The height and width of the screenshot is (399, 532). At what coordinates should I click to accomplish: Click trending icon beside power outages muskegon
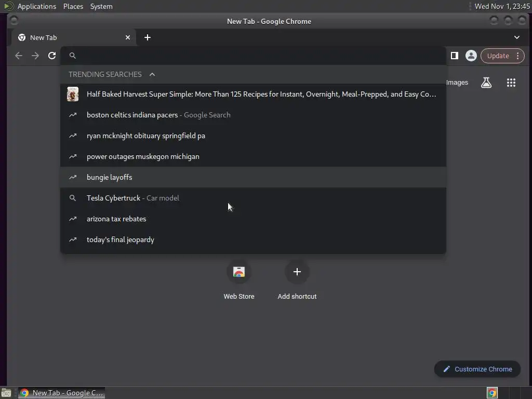point(73,156)
